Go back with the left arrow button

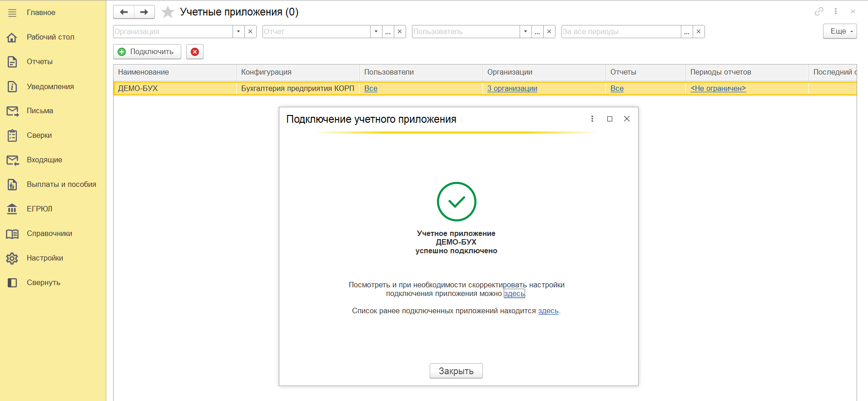(124, 12)
